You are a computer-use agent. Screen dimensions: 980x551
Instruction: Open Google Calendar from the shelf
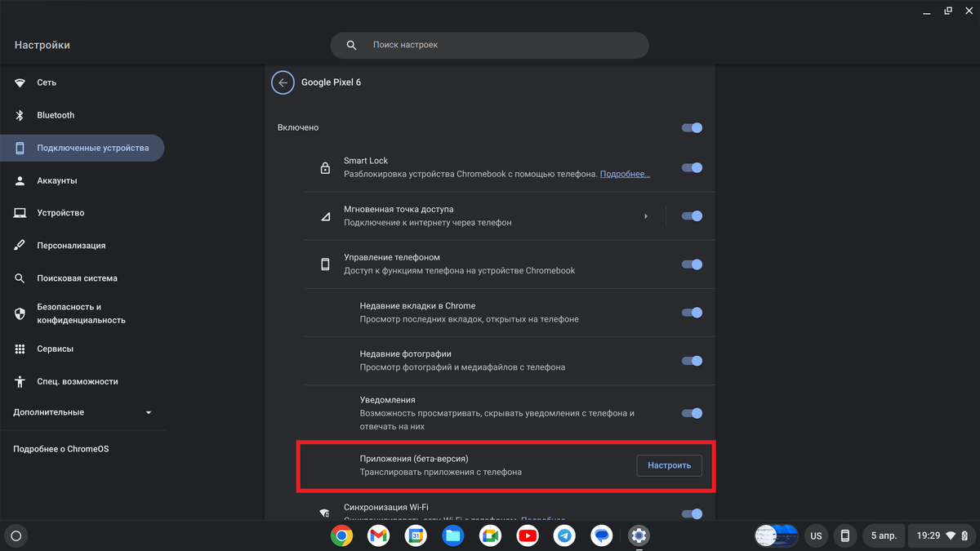[416, 535]
